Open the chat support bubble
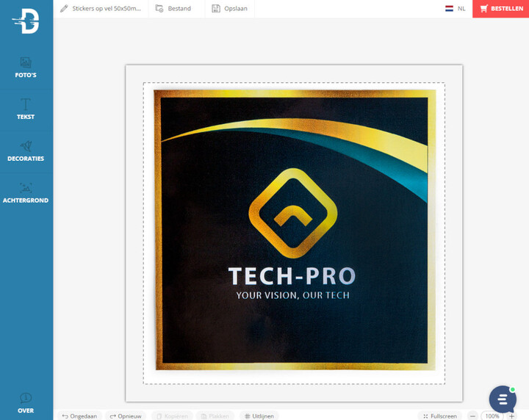Image resolution: width=529 pixels, height=420 pixels. click(503, 399)
